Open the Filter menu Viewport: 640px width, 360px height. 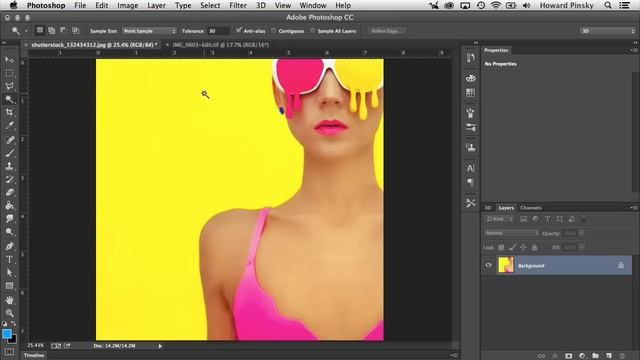238,5
